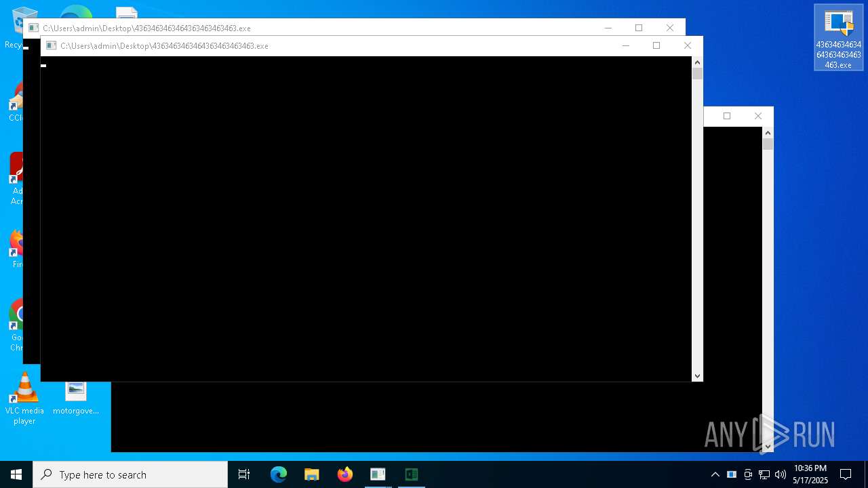
Task: Click the Meet Now camera tray icon
Action: click(748, 474)
